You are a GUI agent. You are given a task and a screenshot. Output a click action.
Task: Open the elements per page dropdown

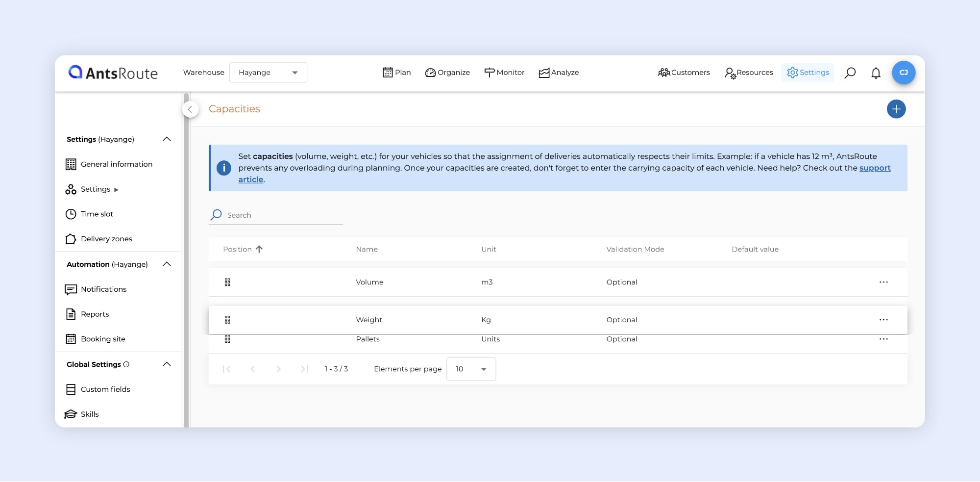[x=471, y=369]
